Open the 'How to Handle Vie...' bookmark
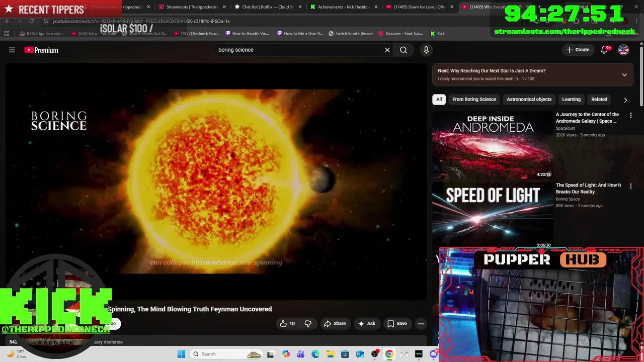 [247, 33]
